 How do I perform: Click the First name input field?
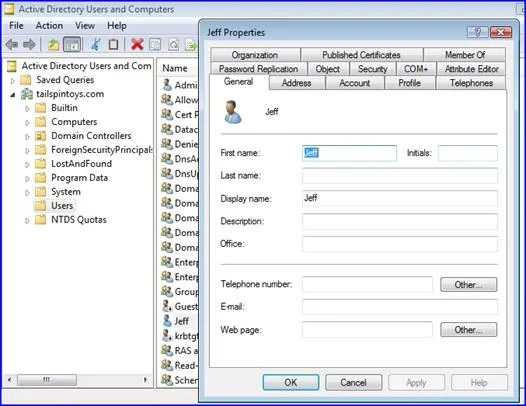tap(349, 153)
